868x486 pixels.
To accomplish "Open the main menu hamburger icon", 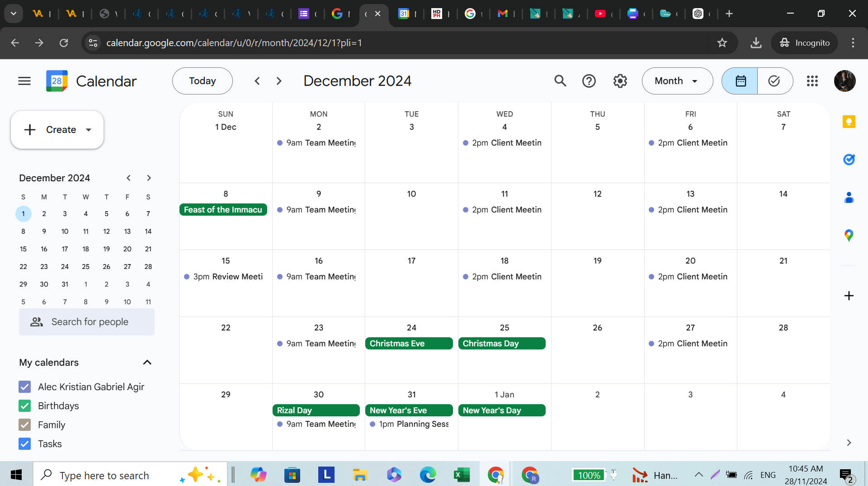I will point(24,81).
